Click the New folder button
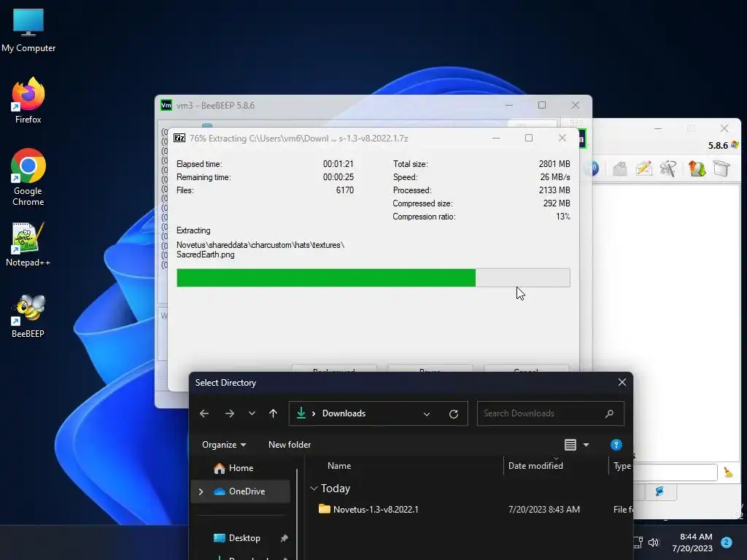 click(290, 444)
